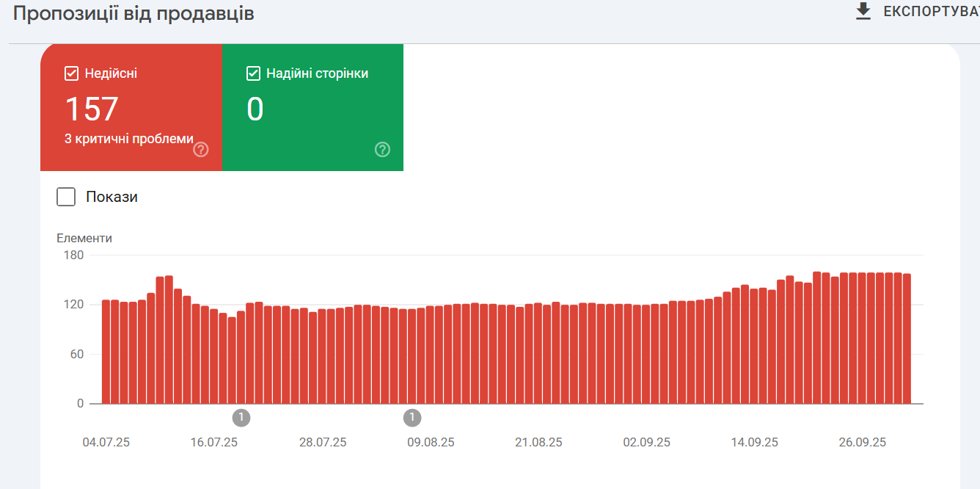Image resolution: width=980 pixels, height=489 pixels.
Task: Click the 3 критичні проблеми text
Action: (x=129, y=139)
